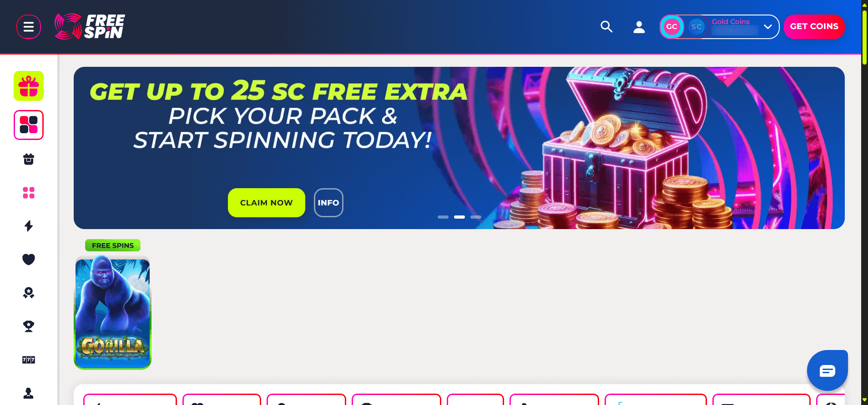Expand the Gold Coins balance dropdown
868x405 pixels.
tap(768, 27)
